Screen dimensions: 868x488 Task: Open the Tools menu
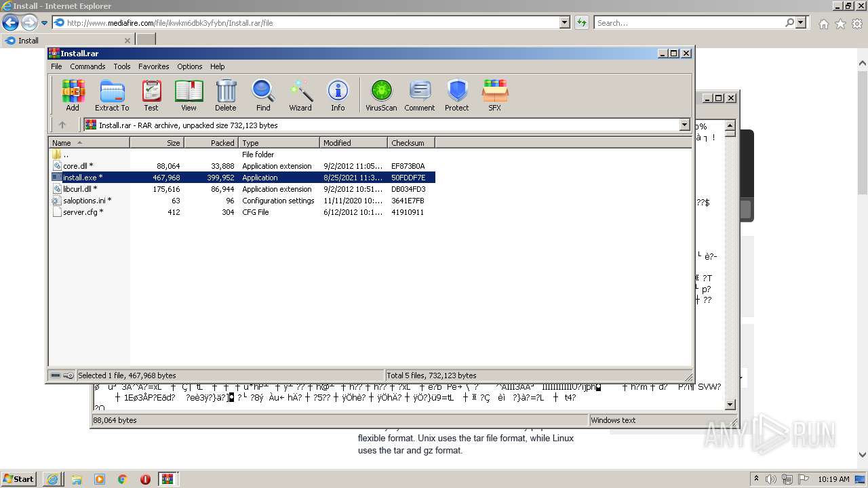(122, 66)
